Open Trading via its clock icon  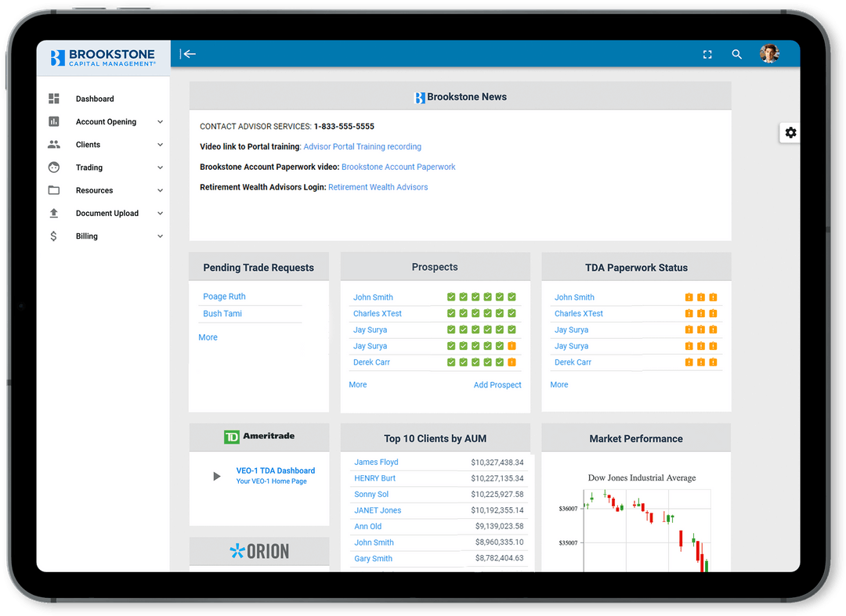click(55, 167)
